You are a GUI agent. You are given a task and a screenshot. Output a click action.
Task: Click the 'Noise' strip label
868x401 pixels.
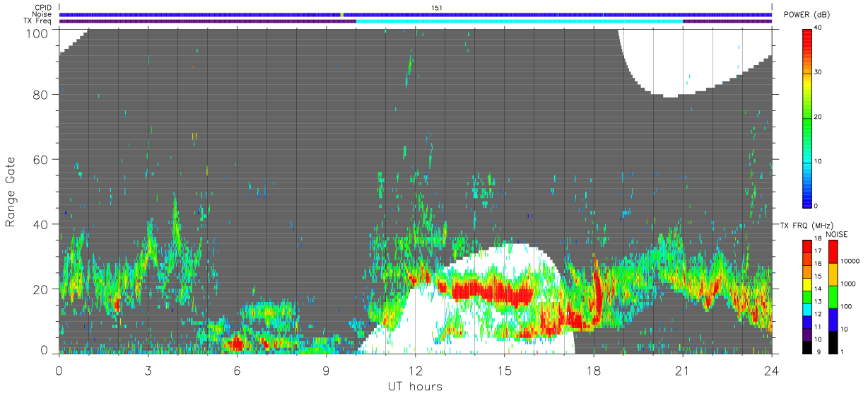coord(42,14)
